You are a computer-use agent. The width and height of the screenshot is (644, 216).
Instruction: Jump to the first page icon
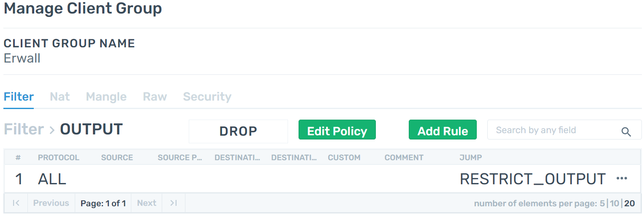click(16, 203)
